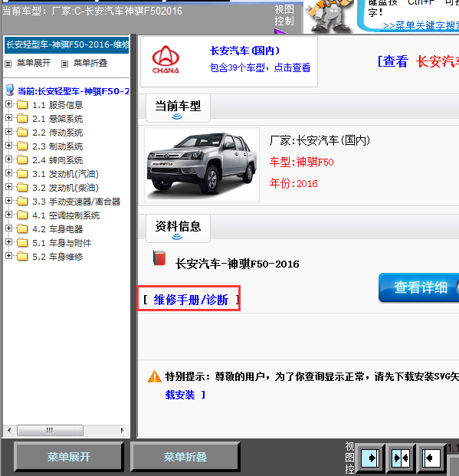Expand the 5.1 车身与附件 tree node
The height and width of the screenshot is (476, 459).
[x=8, y=242]
